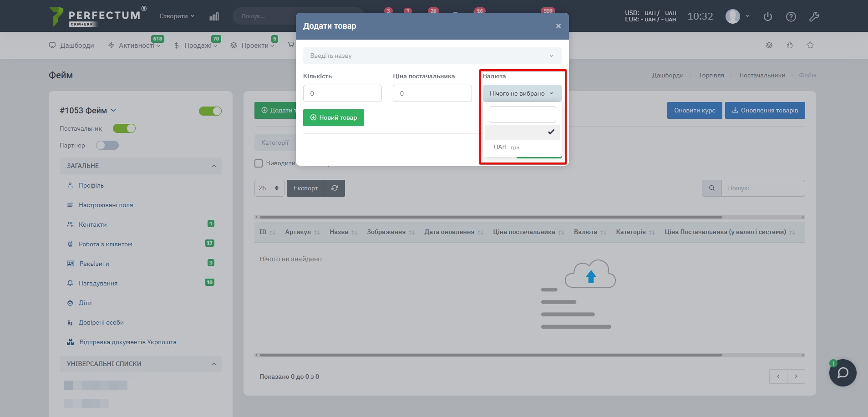Click the Новий товар button
The image size is (868, 417).
(333, 117)
